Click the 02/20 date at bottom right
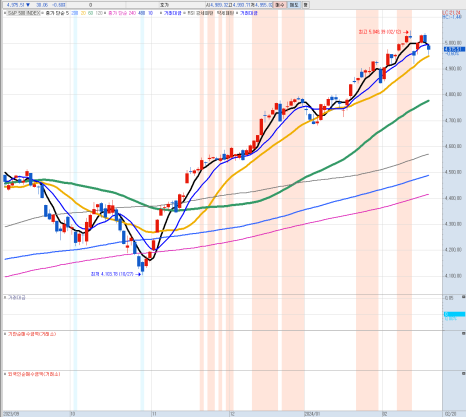 pos(450,414)
